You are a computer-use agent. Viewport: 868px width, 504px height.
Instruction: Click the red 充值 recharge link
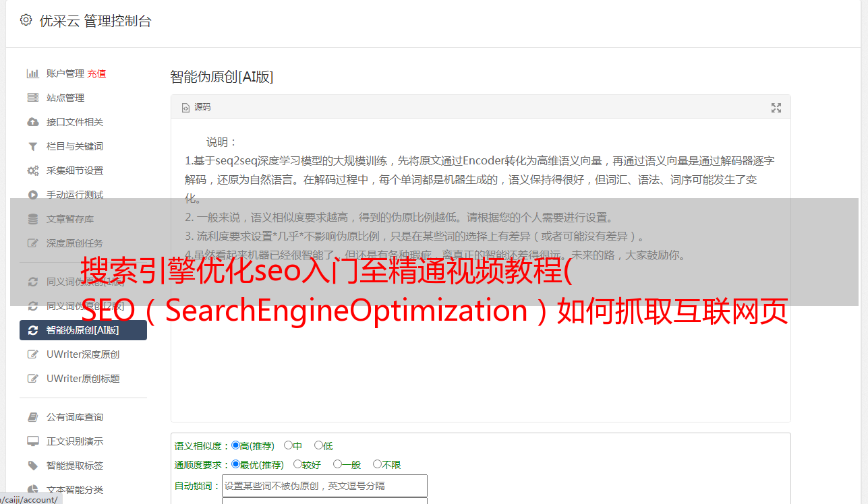[96, 73]
